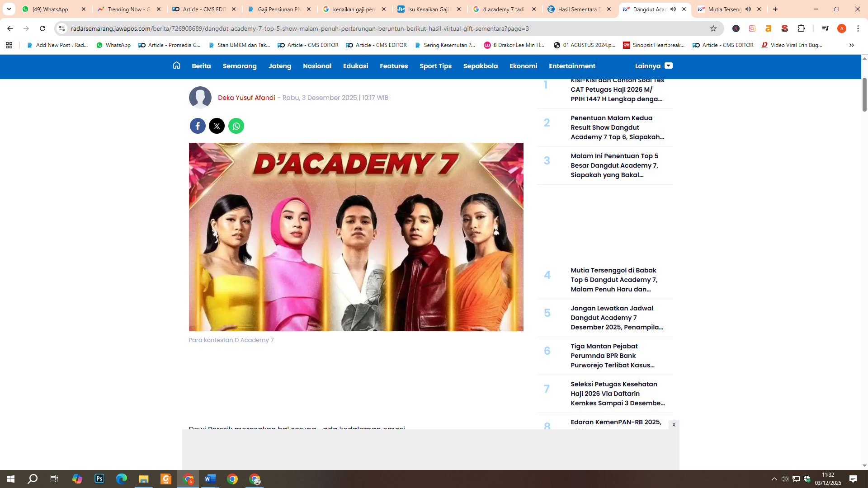Switch to the Hasil Sementara browser tab
This screenshot has height=488, width=868.
pos(578,9)
